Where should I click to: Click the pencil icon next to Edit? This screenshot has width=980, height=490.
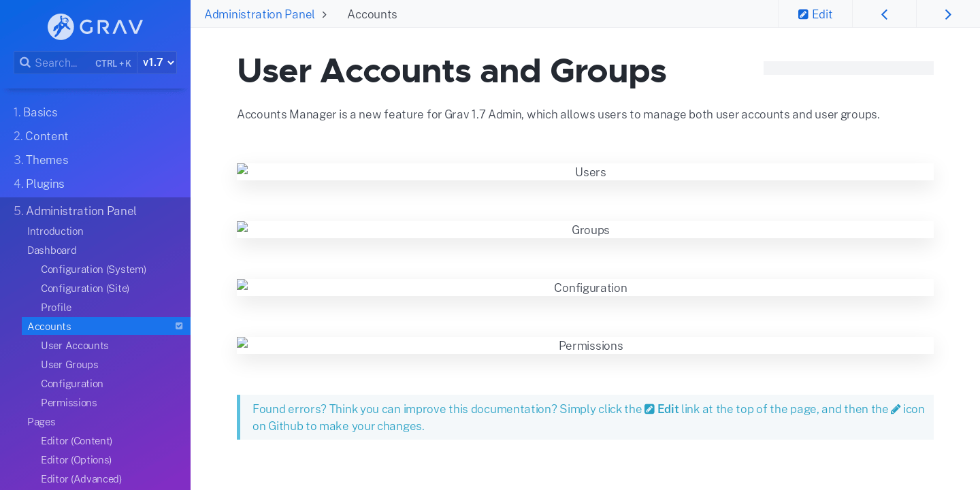(804, 14)
